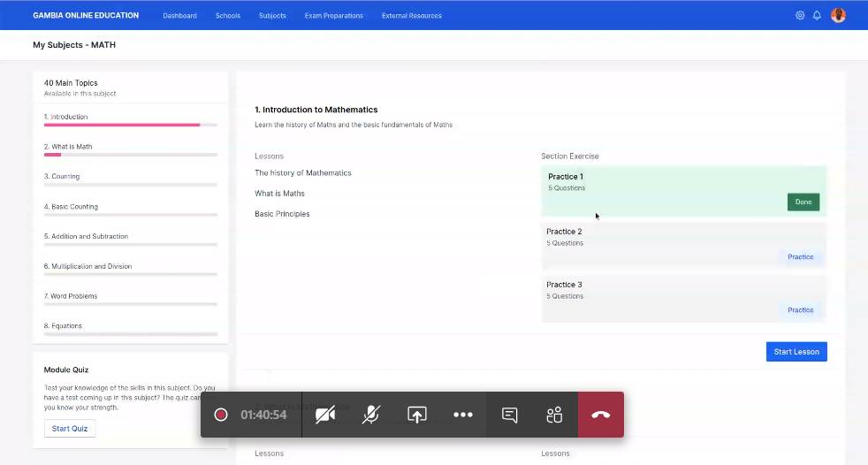Click the Done button for Practice 1

(803, 202)
